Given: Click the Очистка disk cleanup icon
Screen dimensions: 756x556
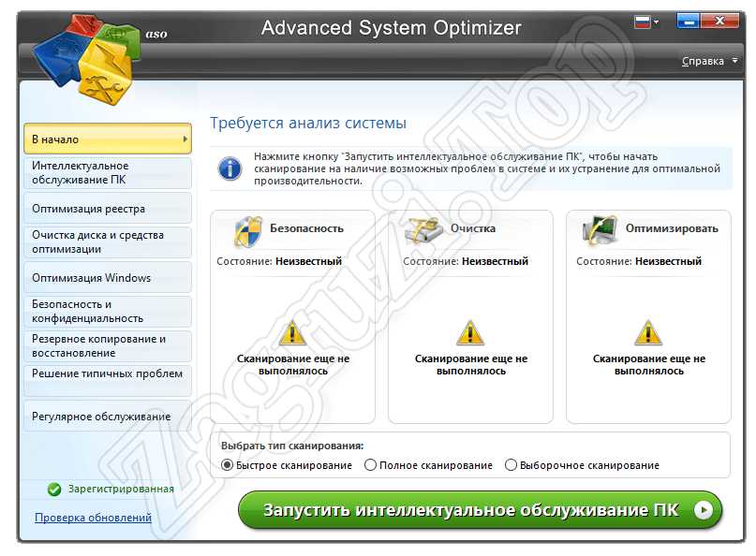Looking at the screenshot, I should (x=423, y=230).
